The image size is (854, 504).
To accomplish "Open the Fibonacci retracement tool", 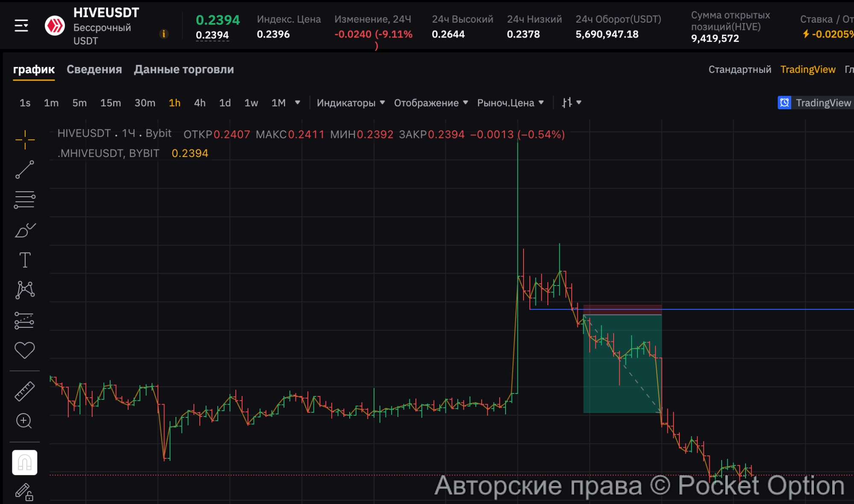I will [25, 200].
